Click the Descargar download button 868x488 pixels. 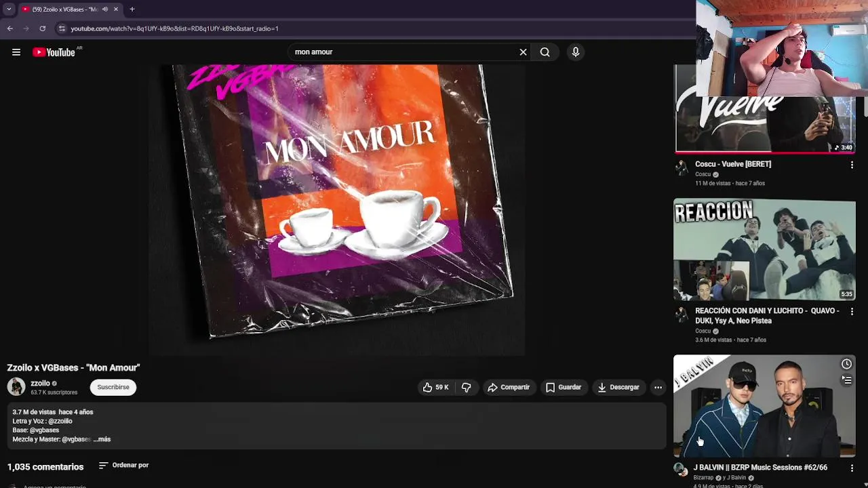[618, 387]
